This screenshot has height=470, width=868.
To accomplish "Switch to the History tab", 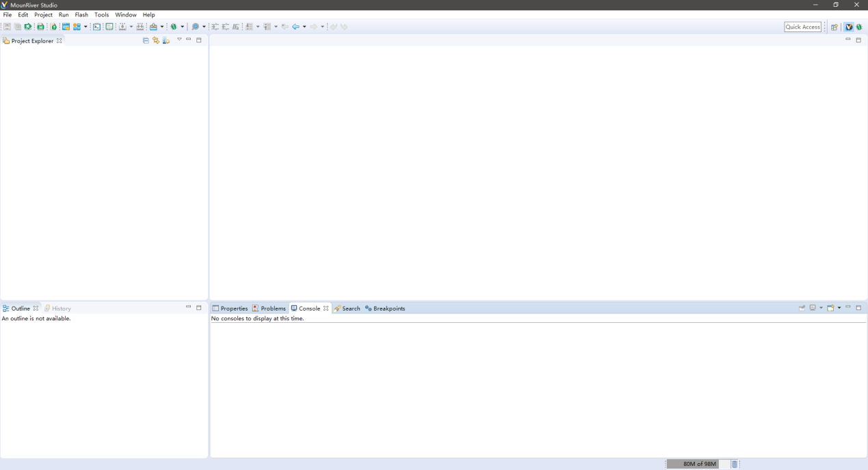I will coord(57,309).
